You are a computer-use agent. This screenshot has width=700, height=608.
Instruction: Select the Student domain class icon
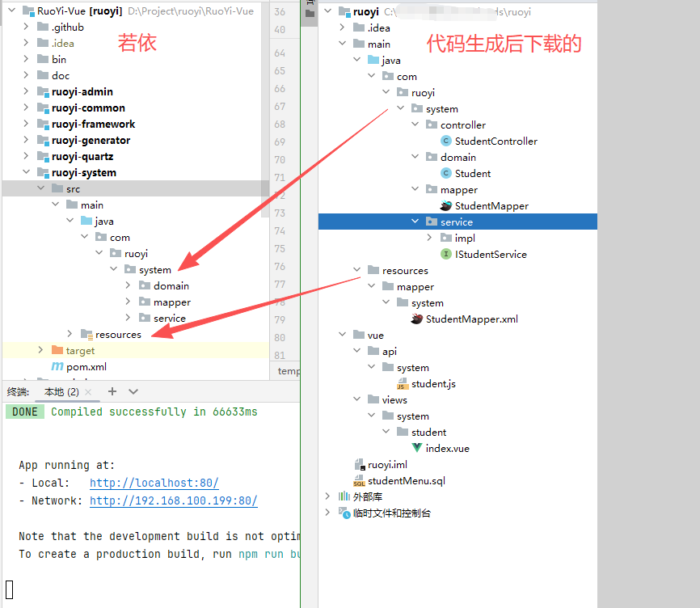coord(446,173)
